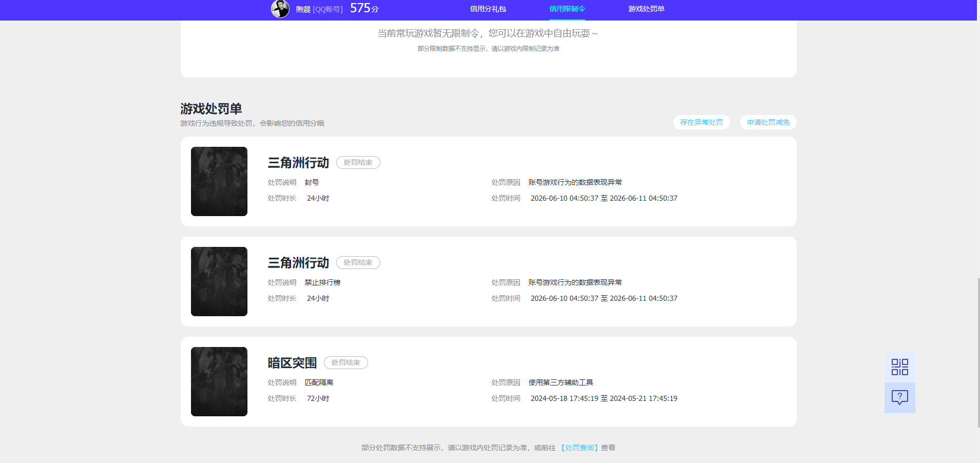The image size is (980, 463).
Task: Click the 处罚结束 badge on the 封号 card
Action: [x=358, y=162]
